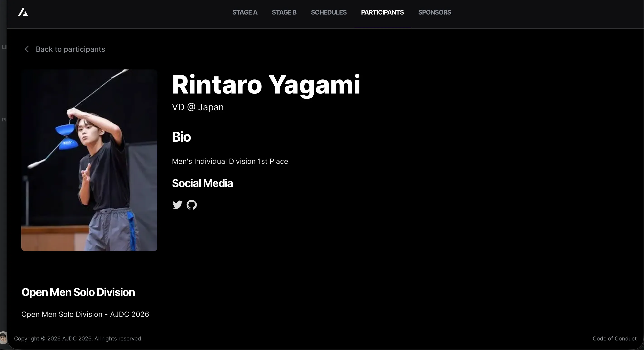Open the Code of Conduct link
This screenshot has height=350, width=644.
point(614,338)
